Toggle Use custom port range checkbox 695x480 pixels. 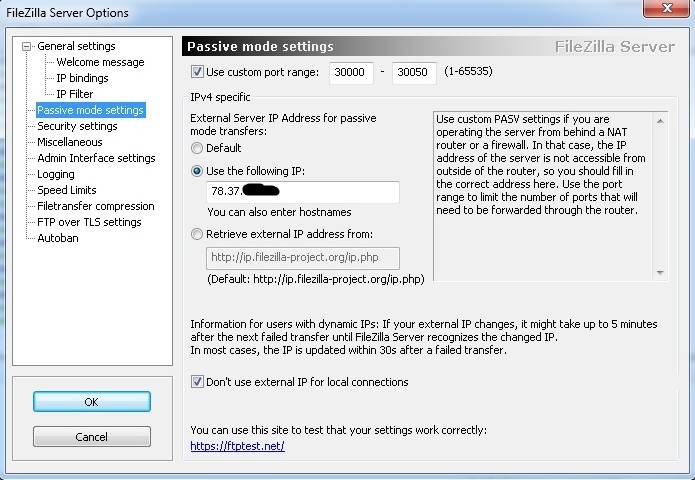tap(197, 72)
